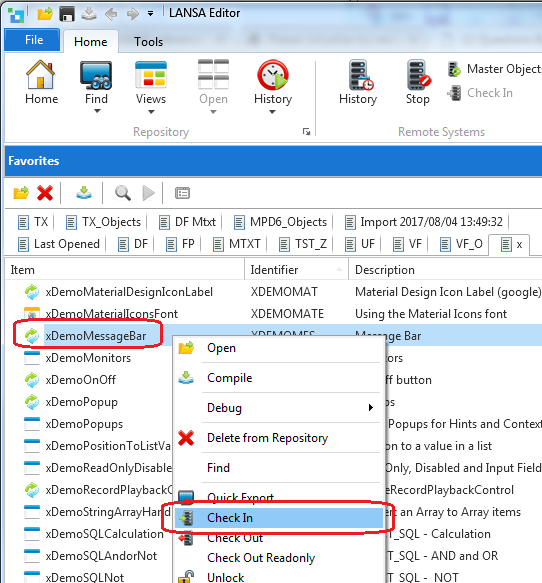Select the VF favorites tab

[407, 244]
